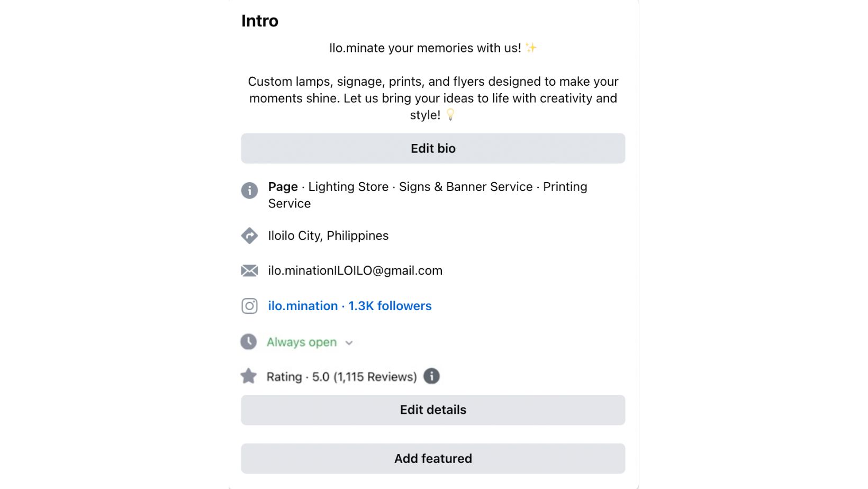Viewport: 868px width, 489px height.
Task: Expand the Always open hours chevron
Action: tap(349, 343)
